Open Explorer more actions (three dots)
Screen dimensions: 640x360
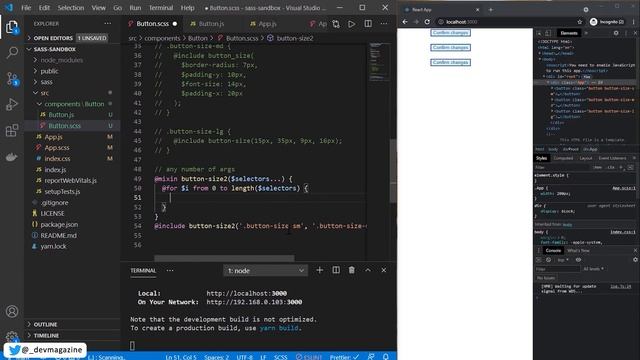click(x=108, y=24)
